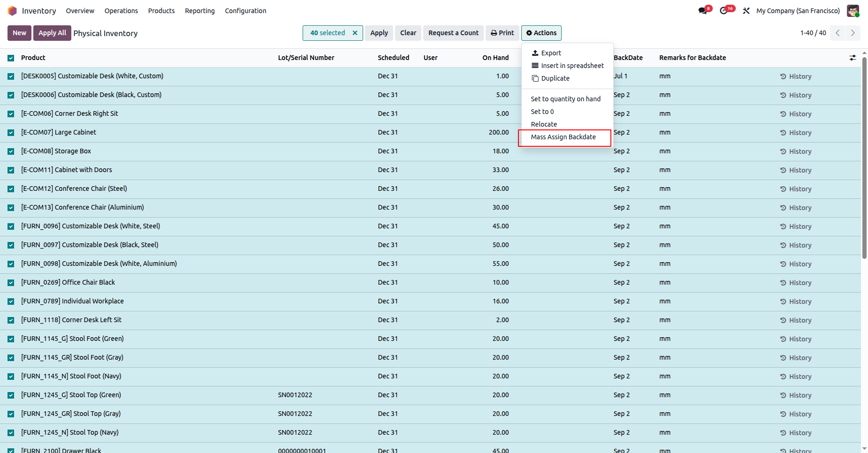
Task: Open the chat messages icon
Action: pyautogui.click(x=702, y=11)
